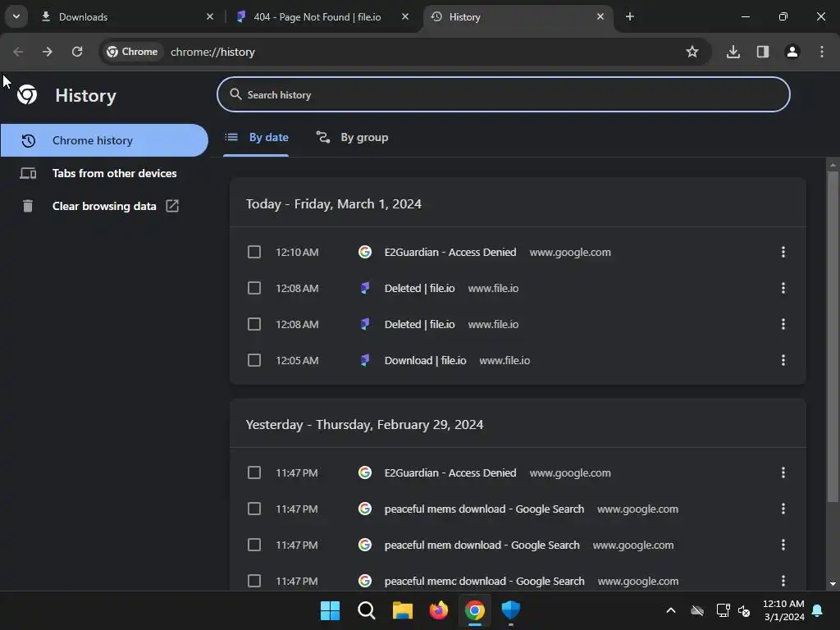The image size is (840, 630).
Task: Open Windows taskbar search
Action: coord(367,610)
